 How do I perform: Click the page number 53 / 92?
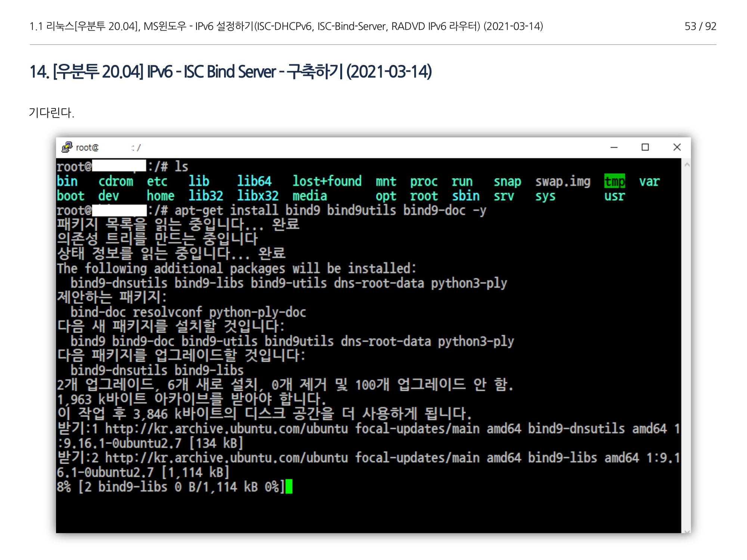(700, 26)
